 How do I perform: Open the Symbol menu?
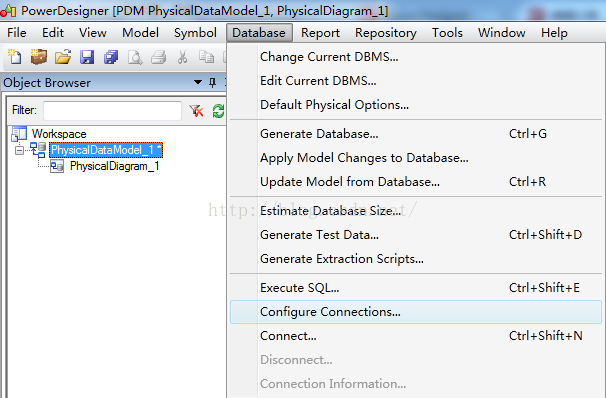[x=195, y=33]
